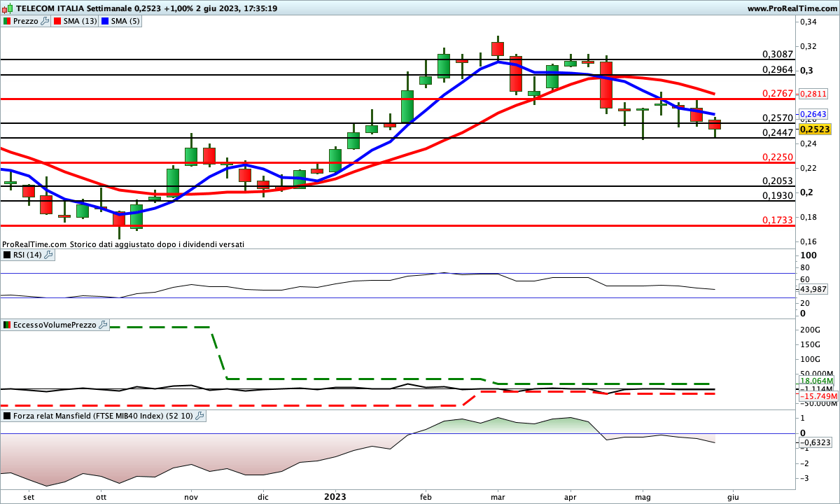Click the Prezzo panel label
This screenshot has height=504, width=840.
[27, 21]
